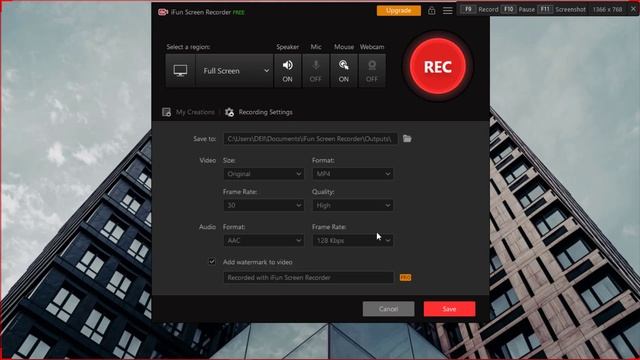Click the Upgrade button
Viewport: 640px width, 360px height.
coord(398,11)
